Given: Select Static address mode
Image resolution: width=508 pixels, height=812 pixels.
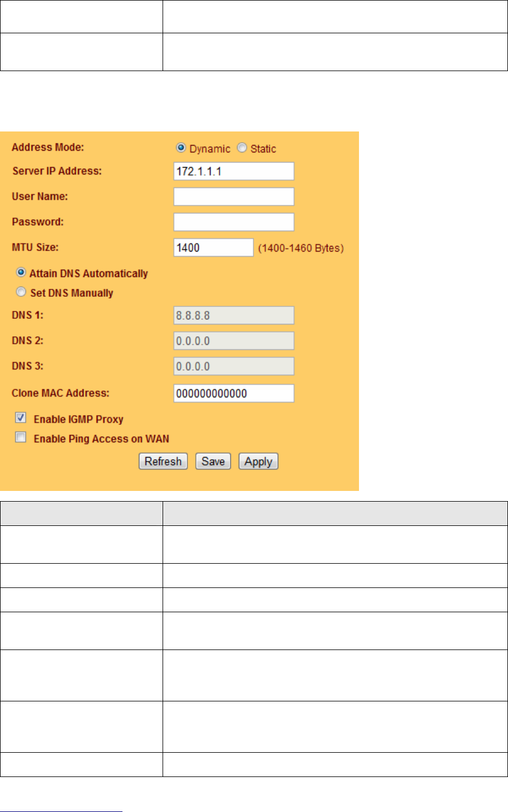Looking at the screenshot, I should coord(242,148).
